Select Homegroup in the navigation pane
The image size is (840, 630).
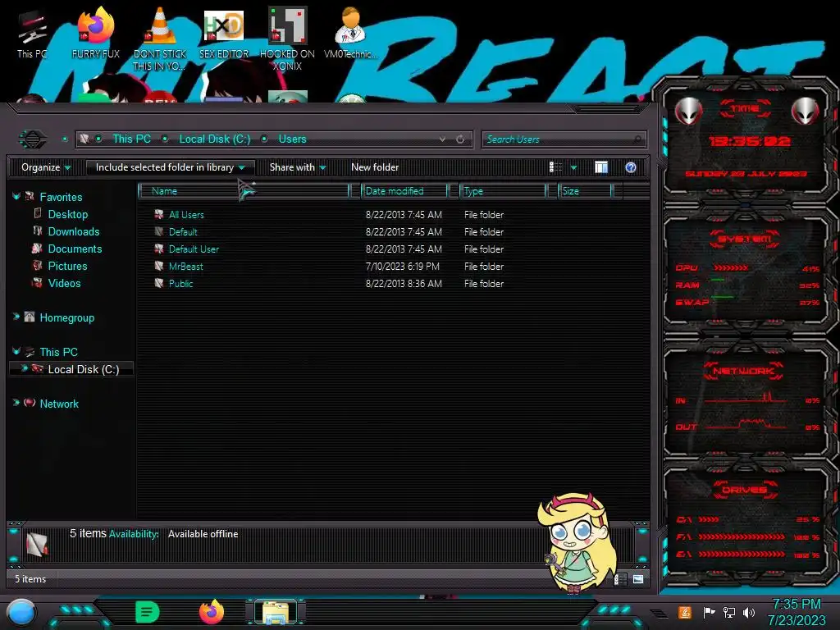[x=67, y=317]
